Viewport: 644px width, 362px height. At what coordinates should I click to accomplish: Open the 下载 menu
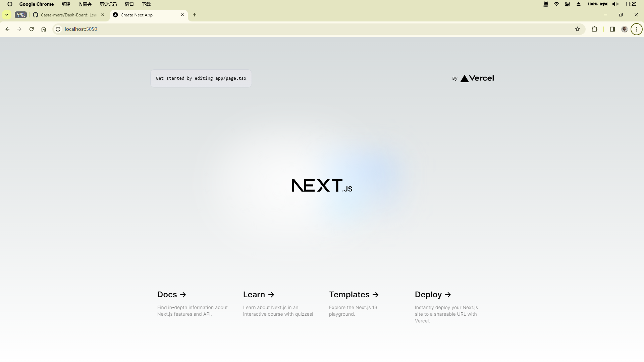click(x=146, y=4)
